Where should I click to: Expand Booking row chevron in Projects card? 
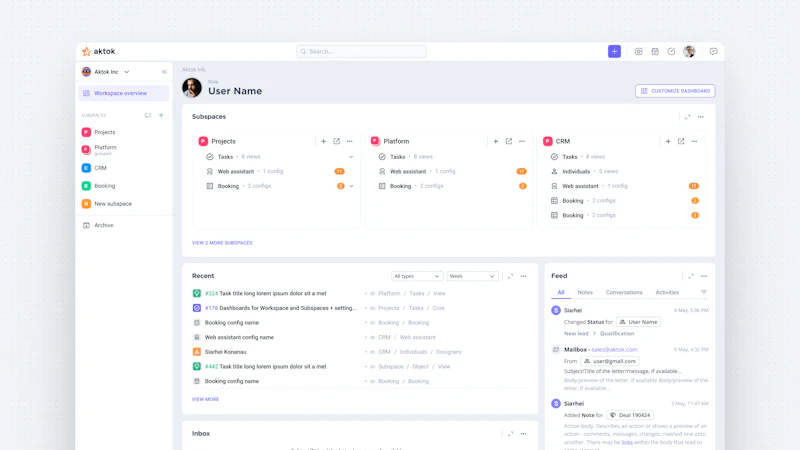point(351,186)
